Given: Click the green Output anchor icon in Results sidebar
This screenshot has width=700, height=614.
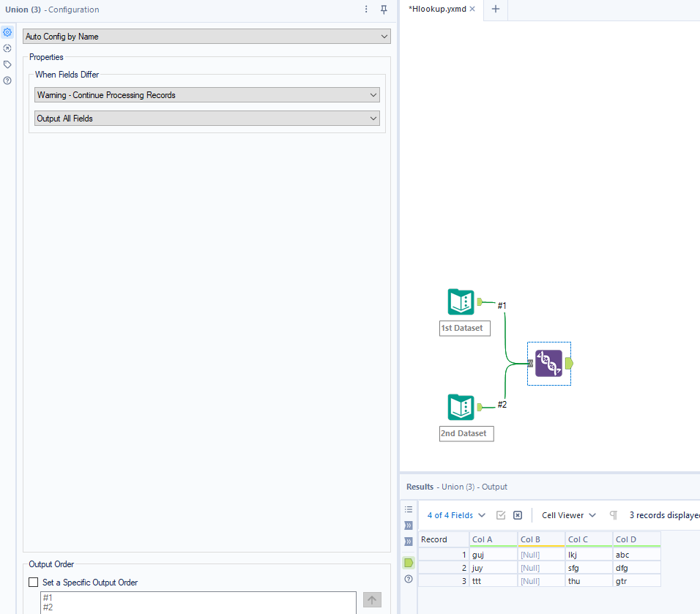Looking at the screenshot, I should click(x=408, y=562).
